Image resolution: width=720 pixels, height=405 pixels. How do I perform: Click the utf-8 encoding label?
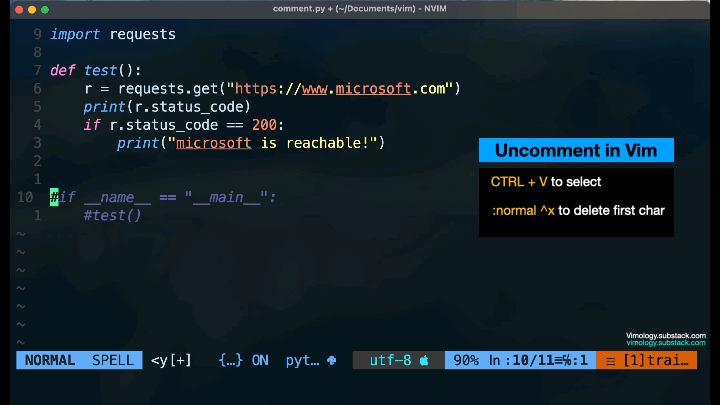390,360
